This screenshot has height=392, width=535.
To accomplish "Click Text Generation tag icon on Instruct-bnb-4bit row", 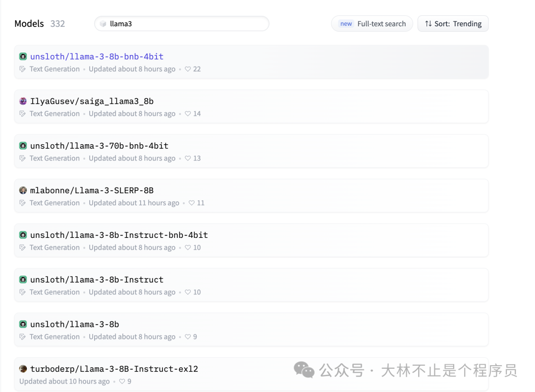I will (22, 248).
